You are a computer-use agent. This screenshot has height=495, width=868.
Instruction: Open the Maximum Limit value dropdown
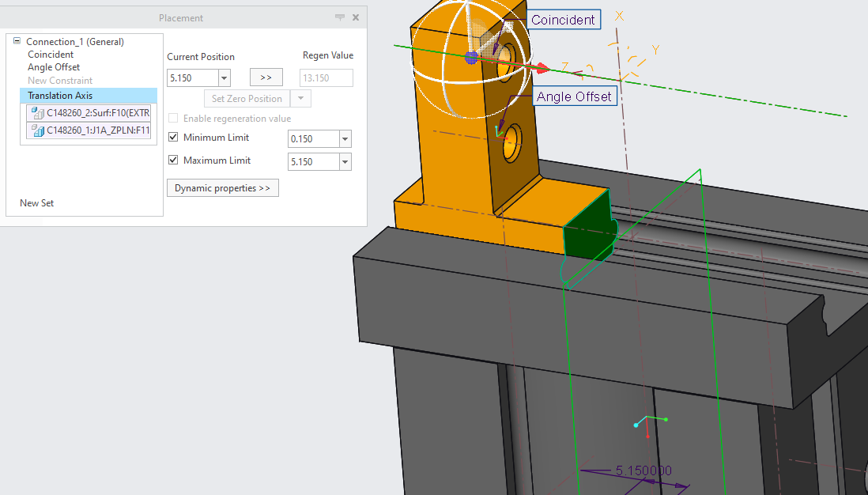click(345, 161)
